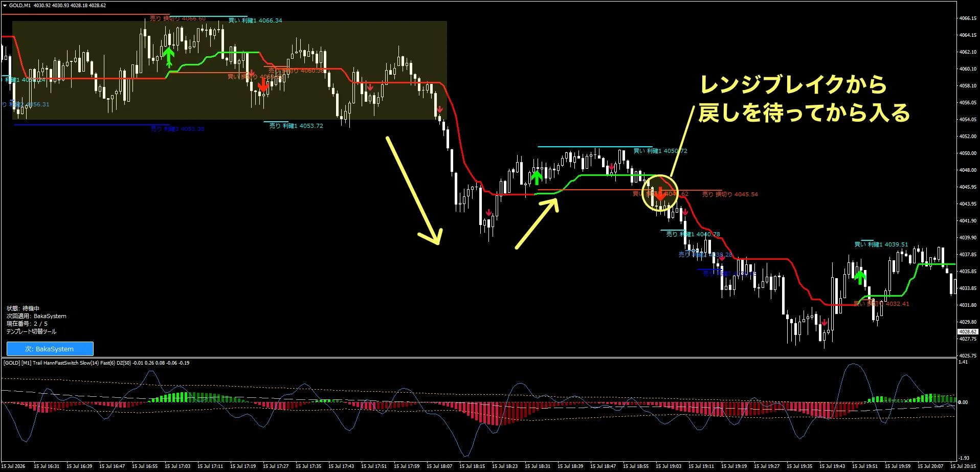Select the 売り 利確1 4053.72 label

(296, 126)
